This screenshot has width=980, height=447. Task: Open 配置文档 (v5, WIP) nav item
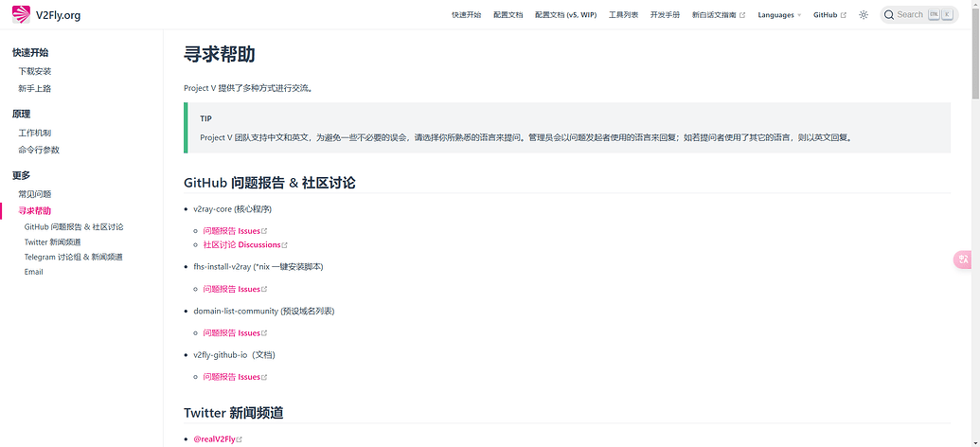click(565, 15)
